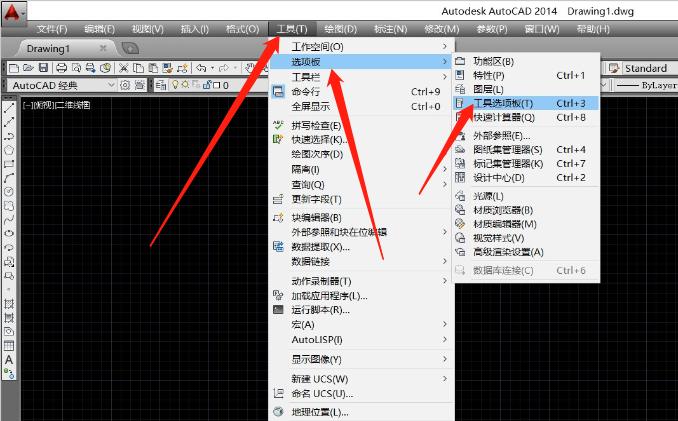Screen dimensions: 678x421
Task: Click the [-][俯视][二维线框] viewport label
Action: [57, 105]
